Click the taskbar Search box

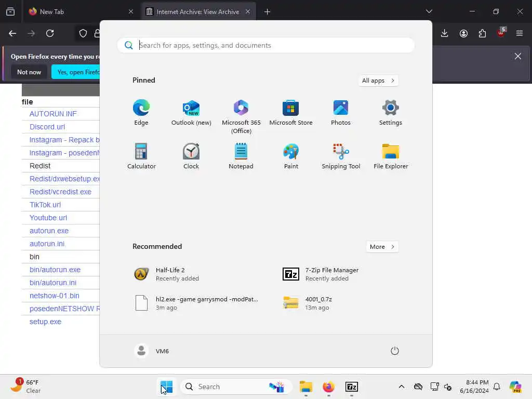pos(236,387)
